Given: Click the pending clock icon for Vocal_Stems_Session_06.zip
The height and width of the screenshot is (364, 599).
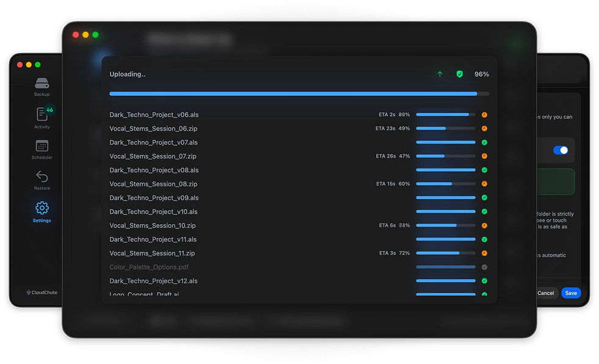Looking at the screenshot, I should (x=484, y=128).
